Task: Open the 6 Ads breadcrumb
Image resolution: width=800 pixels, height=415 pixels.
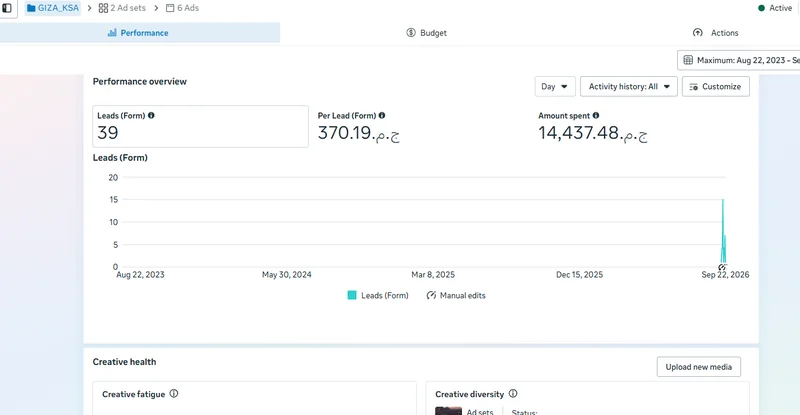Action: [x=182, y=8]
